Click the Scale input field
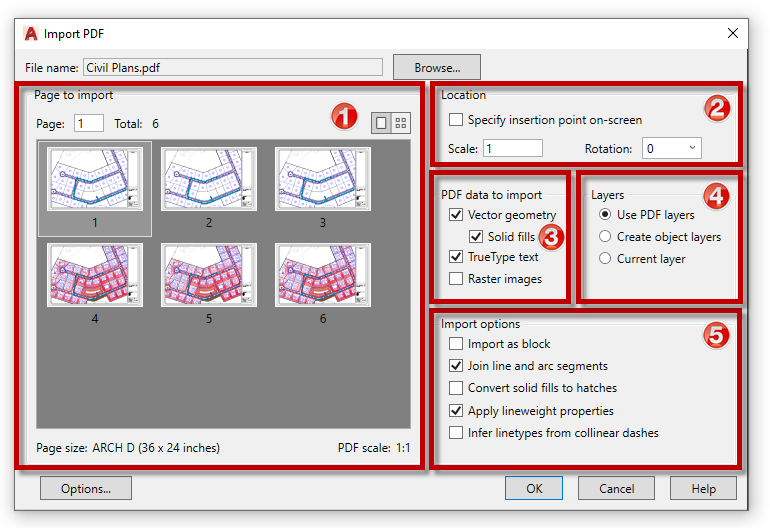Viewport: 770px width, 528px height. click(513, 148)
